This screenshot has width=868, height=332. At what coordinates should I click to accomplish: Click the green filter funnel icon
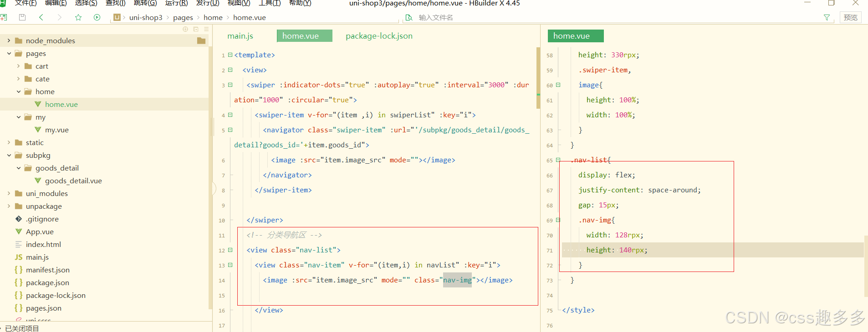(827, 17)
